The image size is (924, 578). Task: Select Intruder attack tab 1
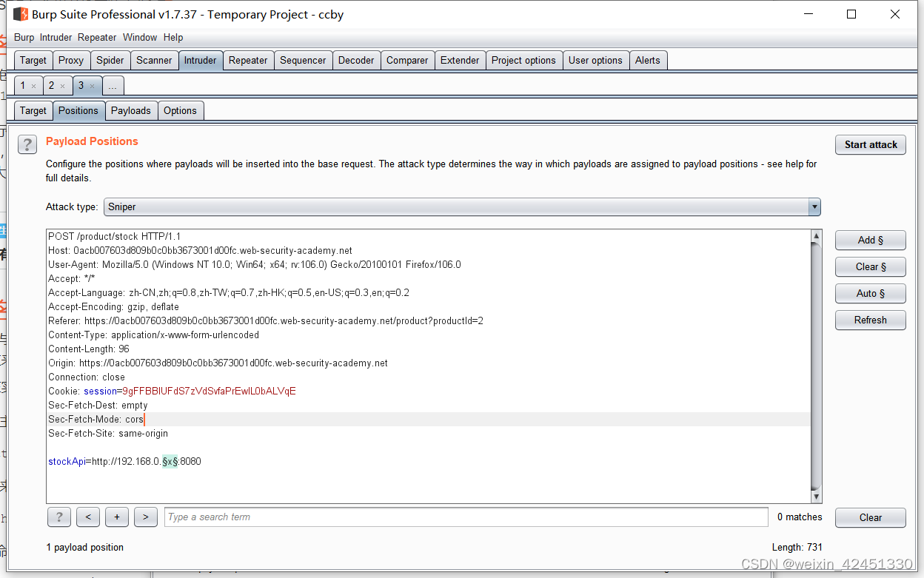23,86
